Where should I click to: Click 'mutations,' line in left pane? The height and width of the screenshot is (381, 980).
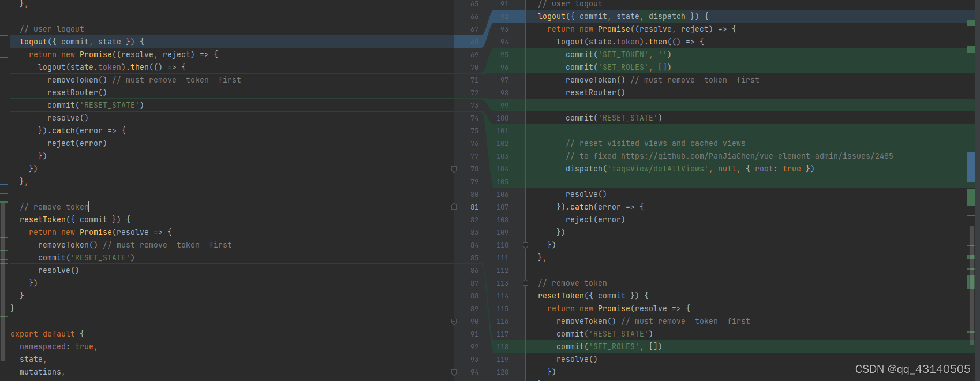click(x=43, y=372)
